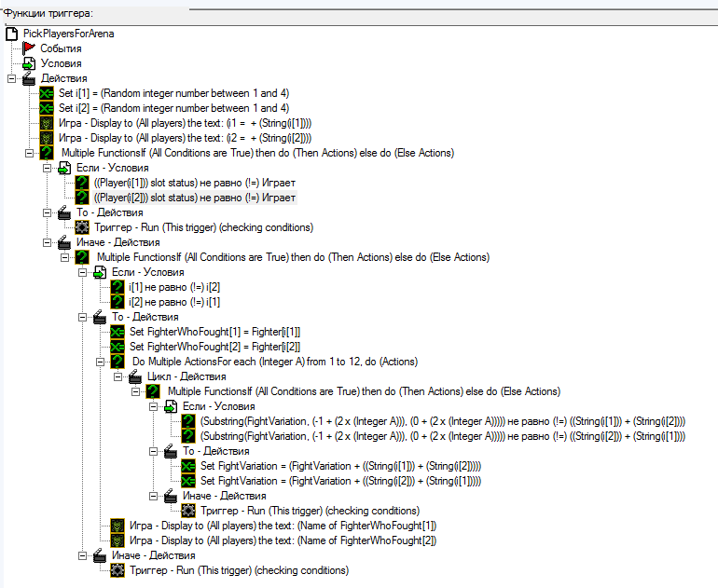Click game icon for Name of FighterWhoFought[1] display

(117, 526)
